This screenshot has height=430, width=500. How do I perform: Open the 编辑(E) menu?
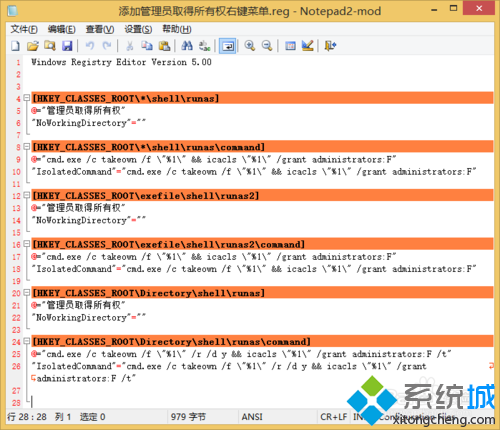62,29
